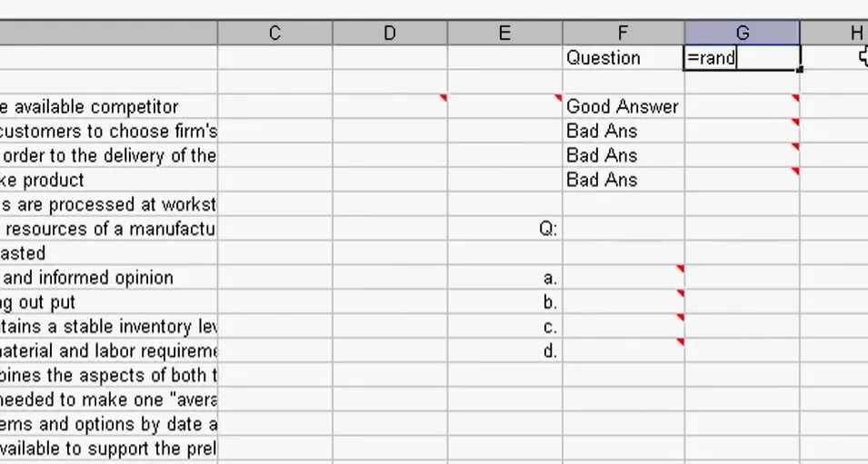Screen dimensions: 868x464
Task: Click the Q: label cell
Action: click(505, 230)
